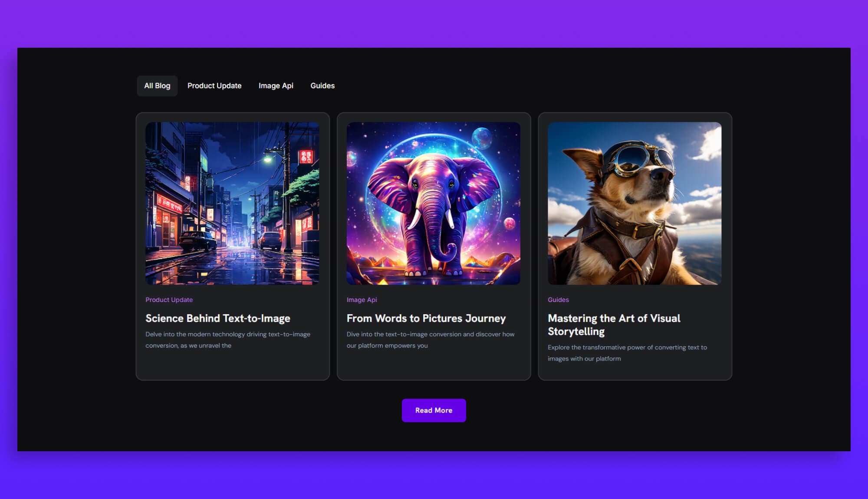The width and height of the screenshot is (868, 499).
Task: Open the Guides filter tab
Action: tap(322, 85)
